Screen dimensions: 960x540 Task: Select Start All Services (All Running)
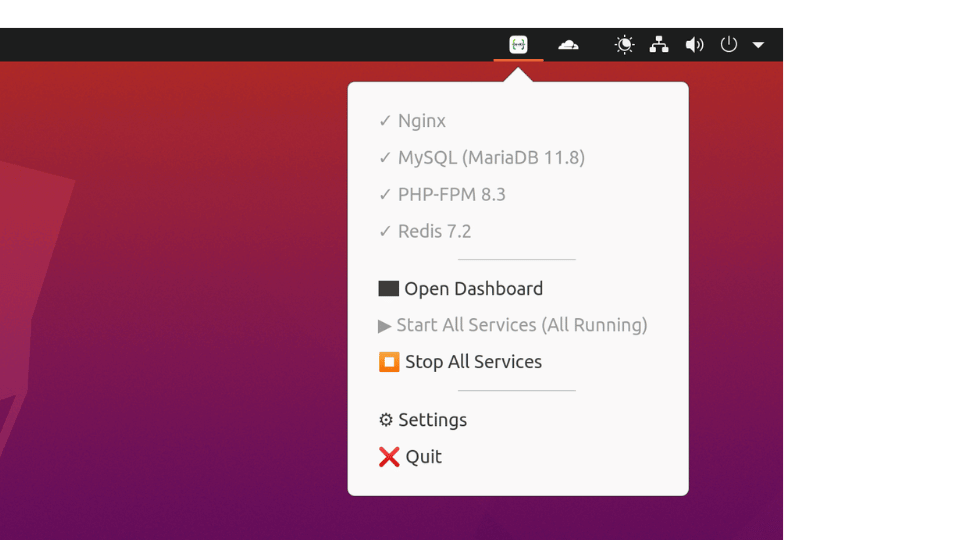[518, 325]
